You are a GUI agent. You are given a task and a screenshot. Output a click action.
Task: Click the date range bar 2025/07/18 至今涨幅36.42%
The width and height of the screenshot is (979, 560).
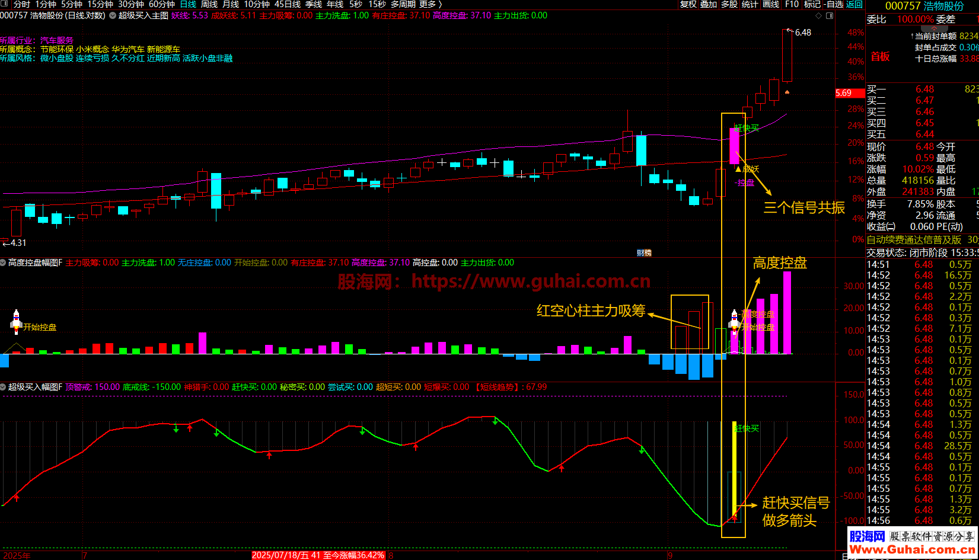(x=319, y=555)
